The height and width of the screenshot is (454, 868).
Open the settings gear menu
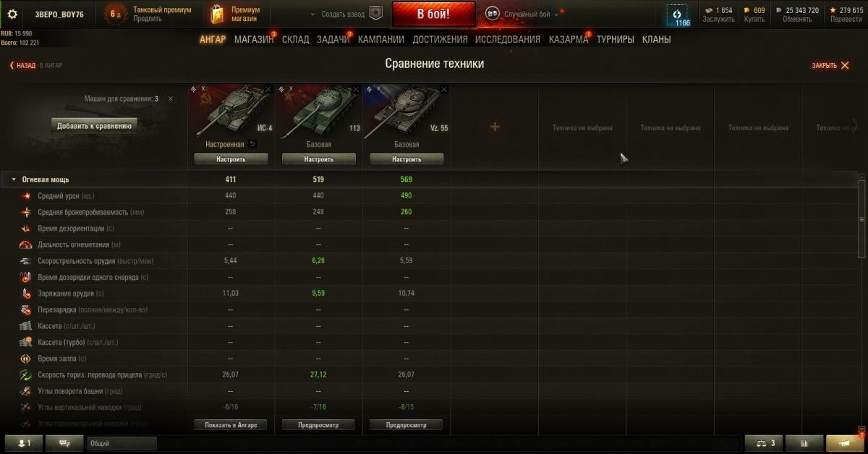[12, 14]
